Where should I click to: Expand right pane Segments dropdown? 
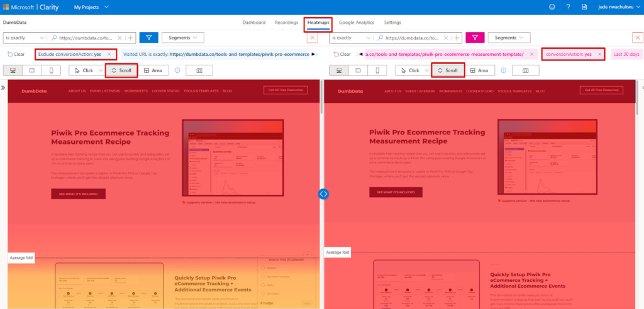pyautogui.click(x=509, y=38)
